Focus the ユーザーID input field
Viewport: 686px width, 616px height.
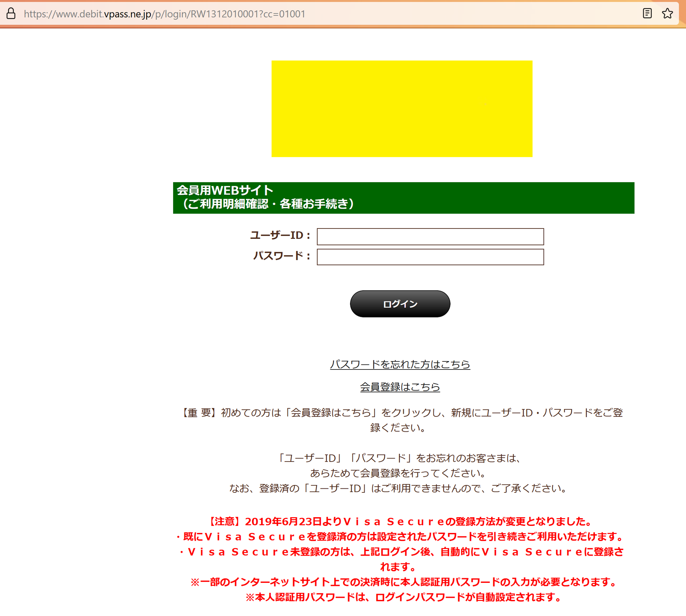point(430,236)
